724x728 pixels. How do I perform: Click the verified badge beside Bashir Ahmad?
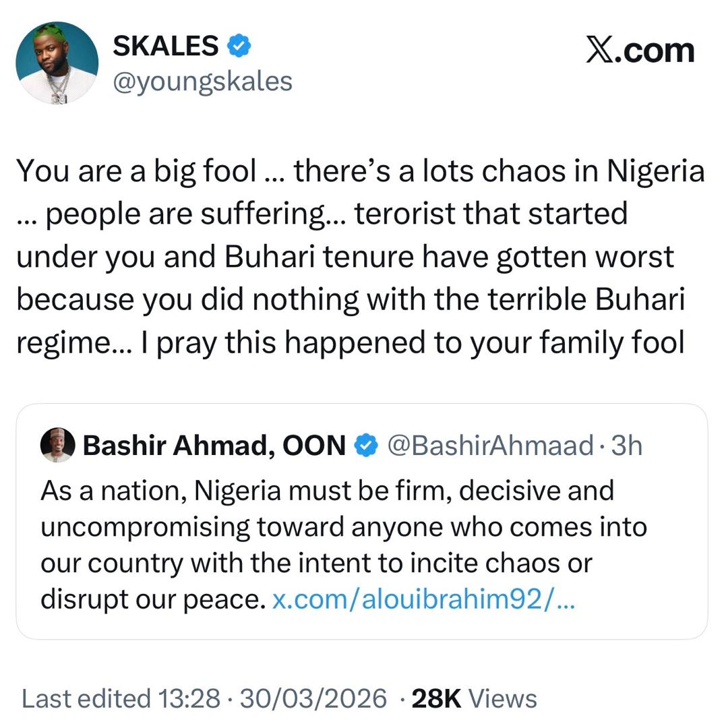366,446
